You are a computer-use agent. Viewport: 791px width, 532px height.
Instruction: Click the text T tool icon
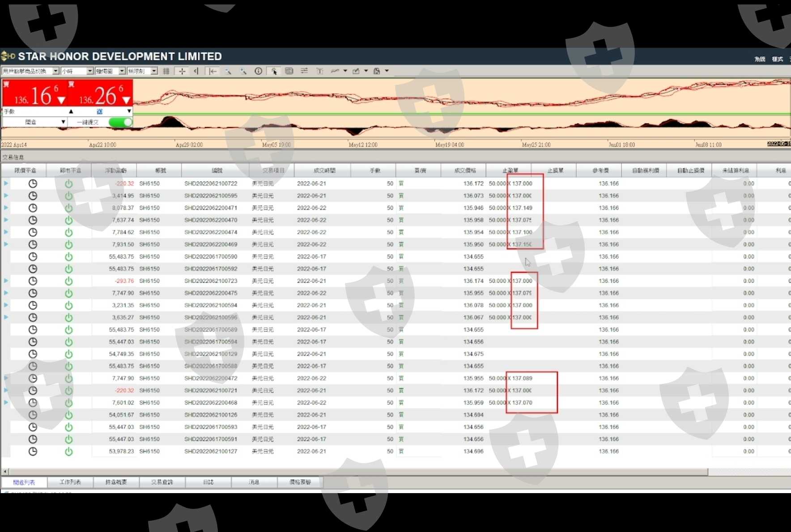(x=319, y=71)
